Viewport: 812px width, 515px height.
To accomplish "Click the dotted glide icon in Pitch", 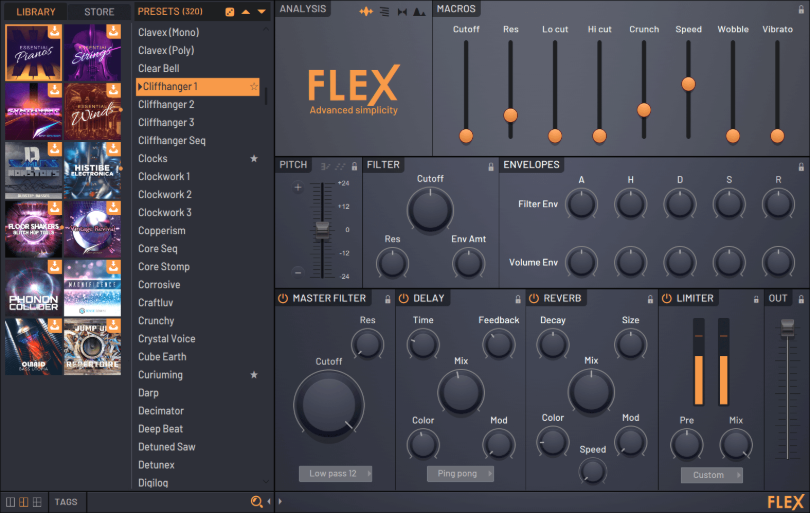I will [x=340, y=166].
